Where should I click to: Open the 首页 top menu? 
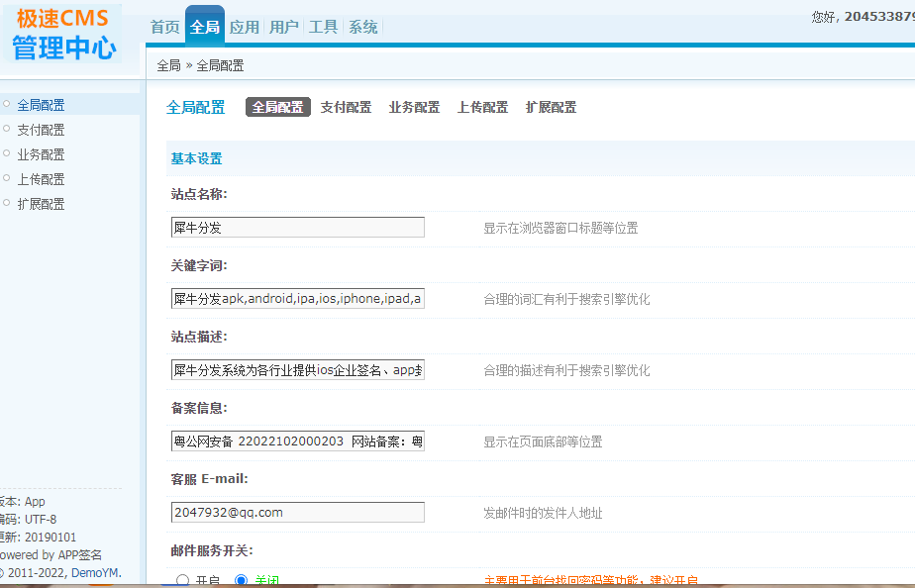[164, 28]
